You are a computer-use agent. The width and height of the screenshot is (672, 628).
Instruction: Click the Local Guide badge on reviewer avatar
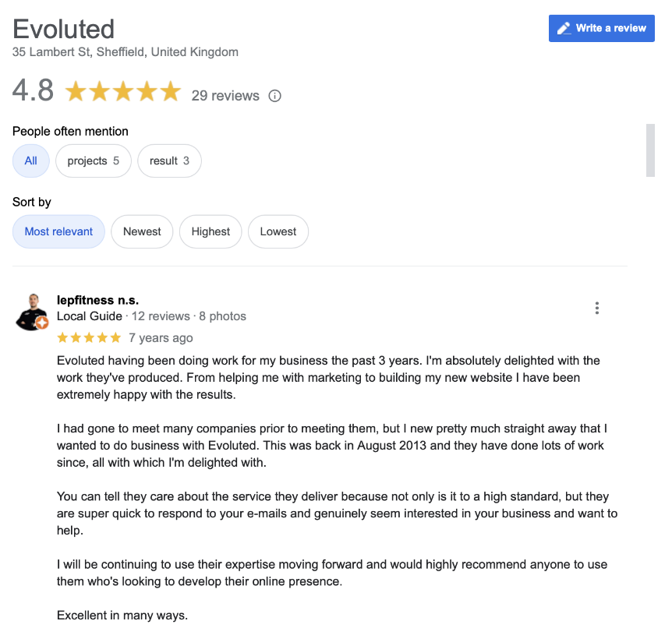pyautogui.click(x=42, y=323)
